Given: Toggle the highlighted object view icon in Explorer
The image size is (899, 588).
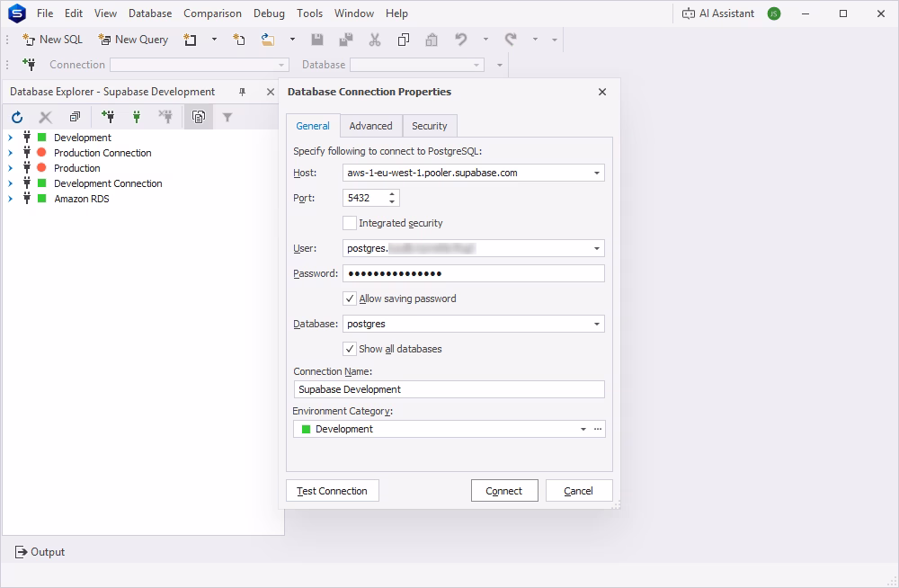Looking at the screenshot, I should click(199, 117).
